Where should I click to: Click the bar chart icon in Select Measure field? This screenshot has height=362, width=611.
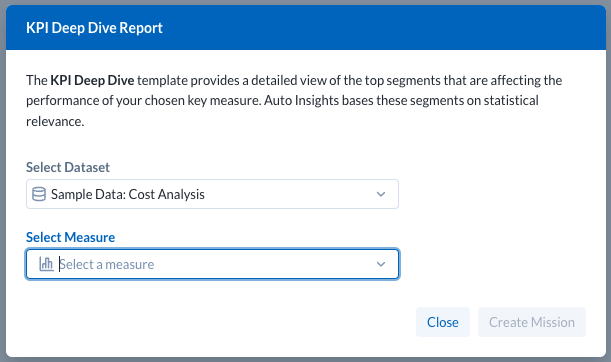click(x=46, y=264)
